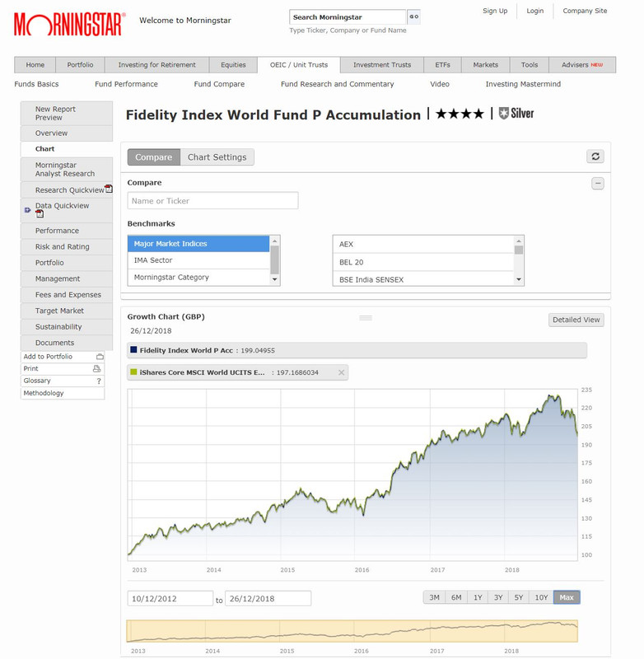Click the Add to Portfolio briefcase icon
Image resolution: width=644 pixels, height=659 pixels.
pyautogui.click(x=100, y=357)
